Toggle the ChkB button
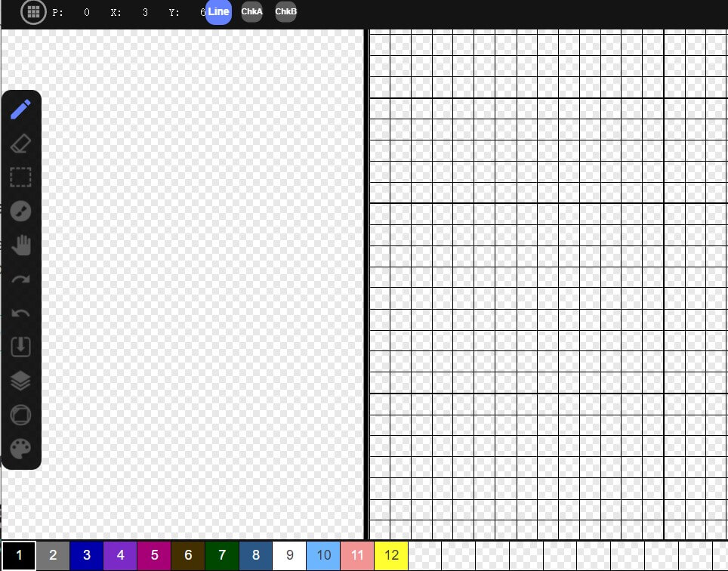Screen dimensions: 728x571 [x=285, y=12]
